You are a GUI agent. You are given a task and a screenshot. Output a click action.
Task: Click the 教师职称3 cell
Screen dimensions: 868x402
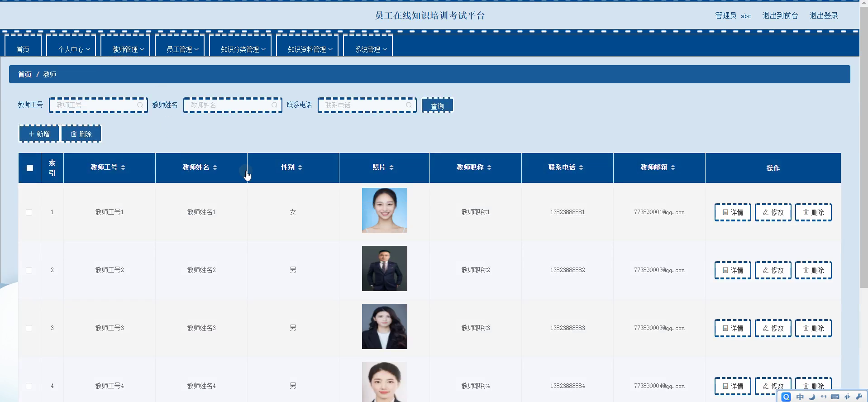(x=476, y=328)
